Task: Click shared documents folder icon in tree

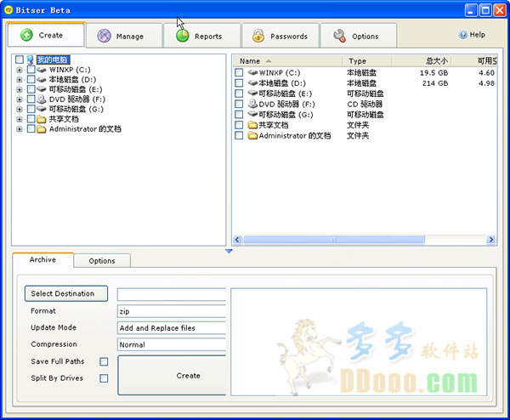Action: click(x=42, y=119)
